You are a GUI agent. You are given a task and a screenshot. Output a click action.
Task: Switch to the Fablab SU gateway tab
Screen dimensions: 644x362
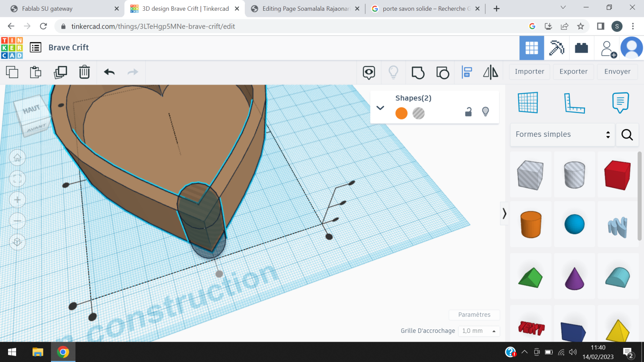63,8
